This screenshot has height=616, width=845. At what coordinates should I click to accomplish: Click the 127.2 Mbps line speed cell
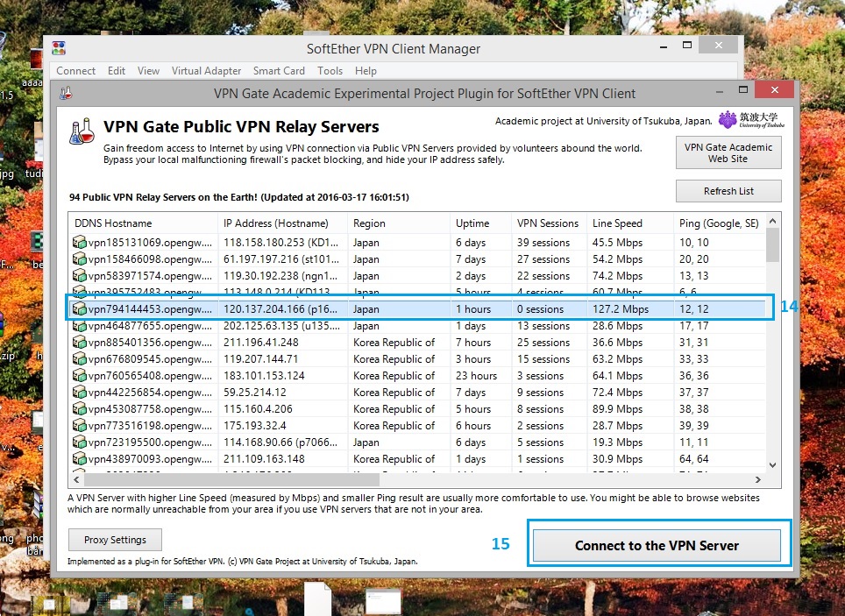coord(621,309)
